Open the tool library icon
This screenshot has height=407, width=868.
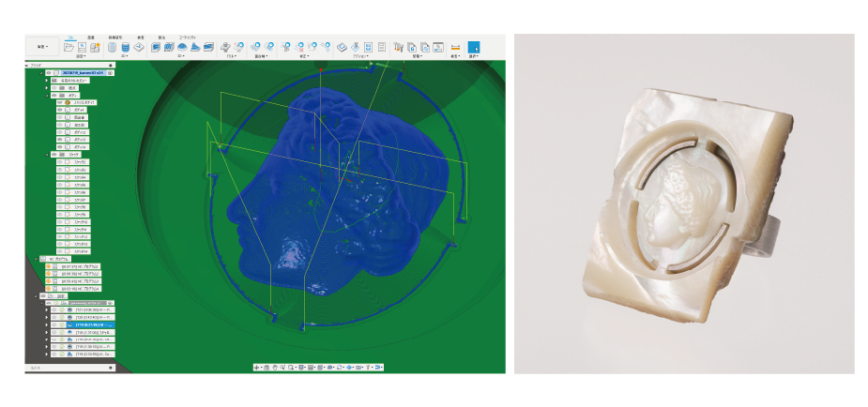tap(398, 47)
